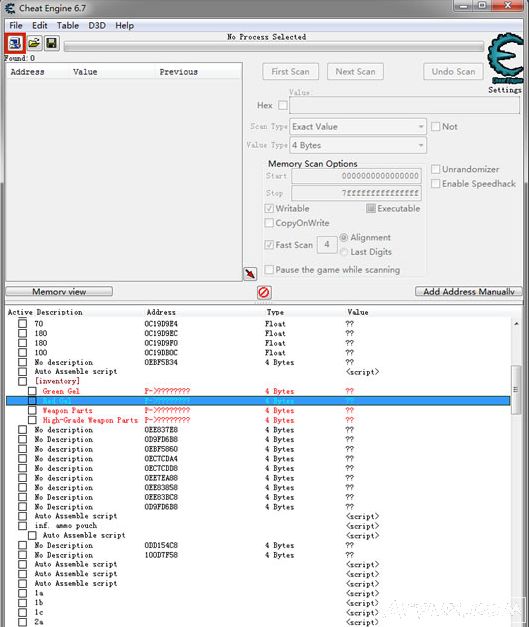The image size is (529, 627).
Task: Click the red arrow add-to-address-list icon
Action: tap(250, 274)
